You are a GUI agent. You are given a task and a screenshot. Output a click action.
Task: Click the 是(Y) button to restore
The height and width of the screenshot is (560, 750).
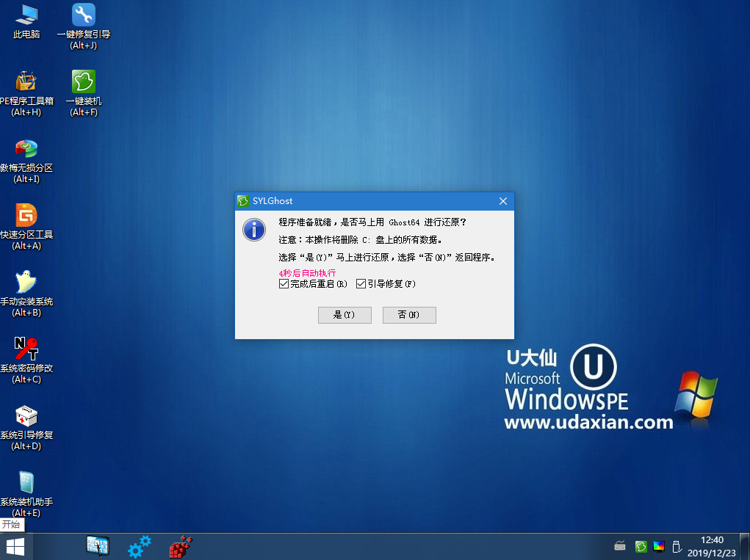[345, 315]
